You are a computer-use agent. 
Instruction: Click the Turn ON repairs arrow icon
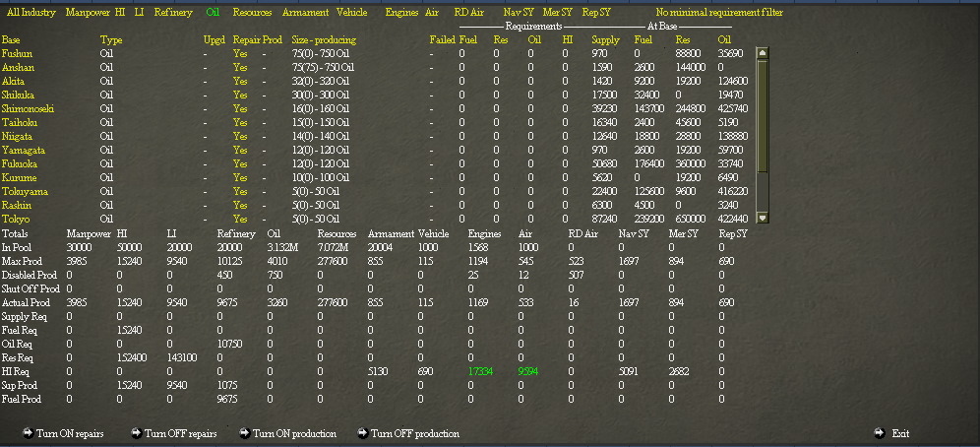click(x=28, y=432)
